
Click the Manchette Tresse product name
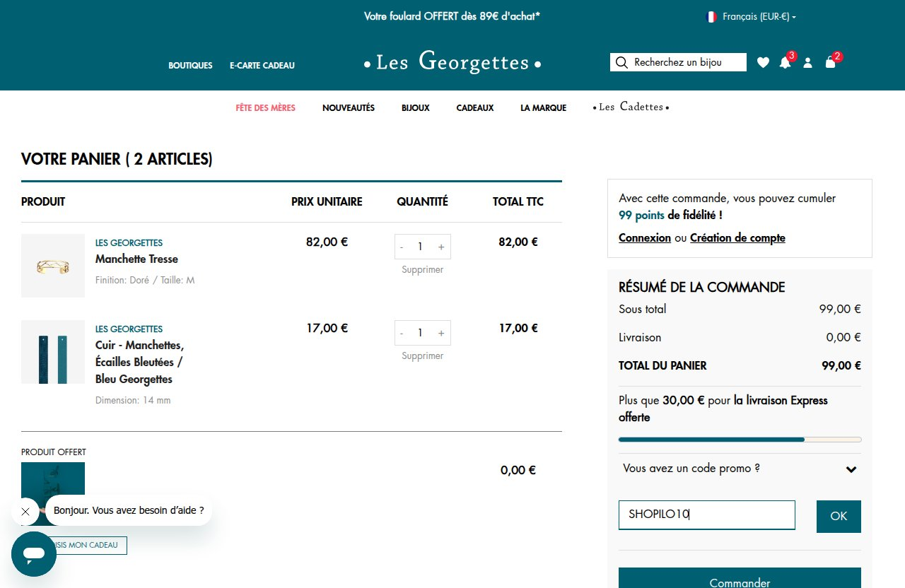tap(136, 259)
